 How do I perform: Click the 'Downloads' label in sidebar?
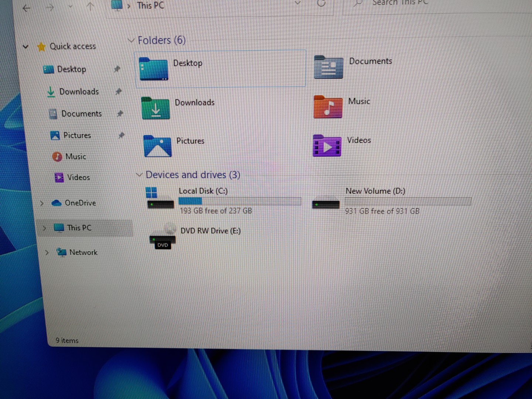click(x=79, y=92)
